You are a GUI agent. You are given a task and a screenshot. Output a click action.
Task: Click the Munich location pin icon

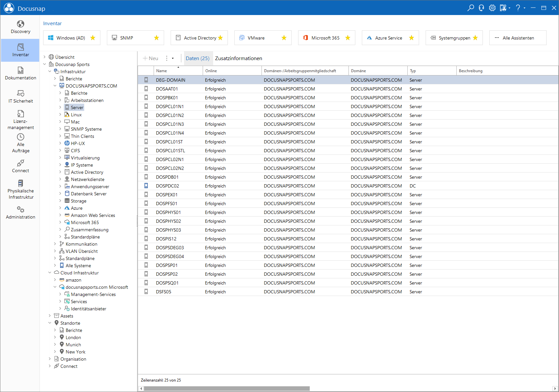click(62, 345)
